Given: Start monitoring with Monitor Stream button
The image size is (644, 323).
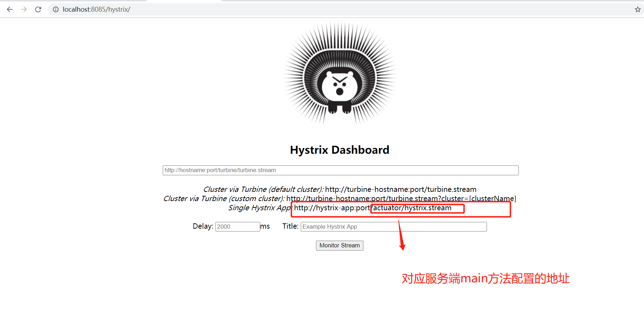Looking at the screenshot, I should 340,246.
